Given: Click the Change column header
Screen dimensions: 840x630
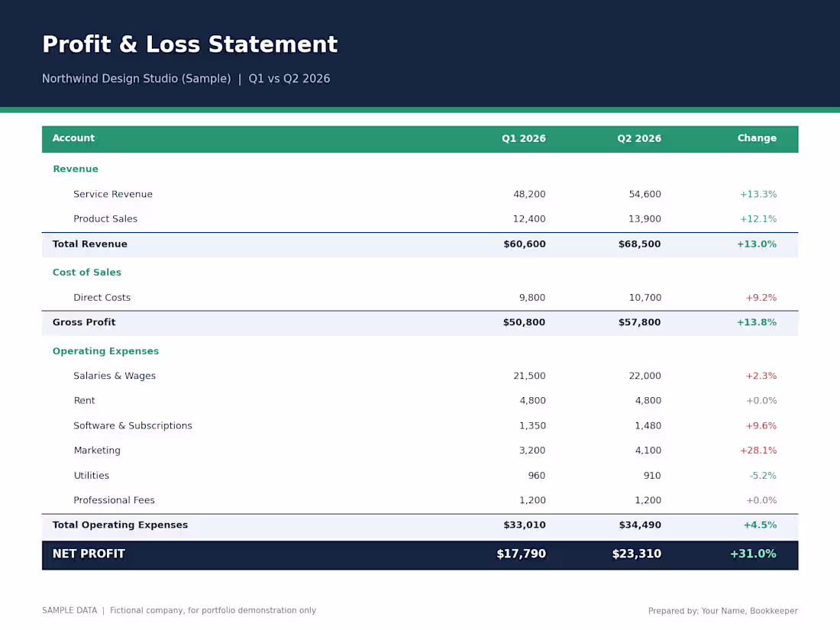Looking at the screenshot, I should point(757,138).
